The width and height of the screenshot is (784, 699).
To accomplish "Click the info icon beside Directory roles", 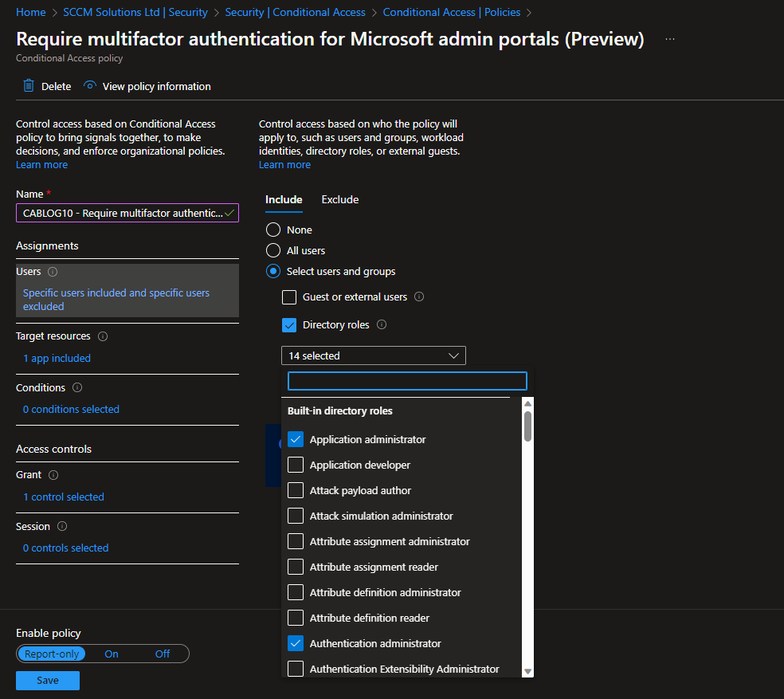I will pos(382,325).
